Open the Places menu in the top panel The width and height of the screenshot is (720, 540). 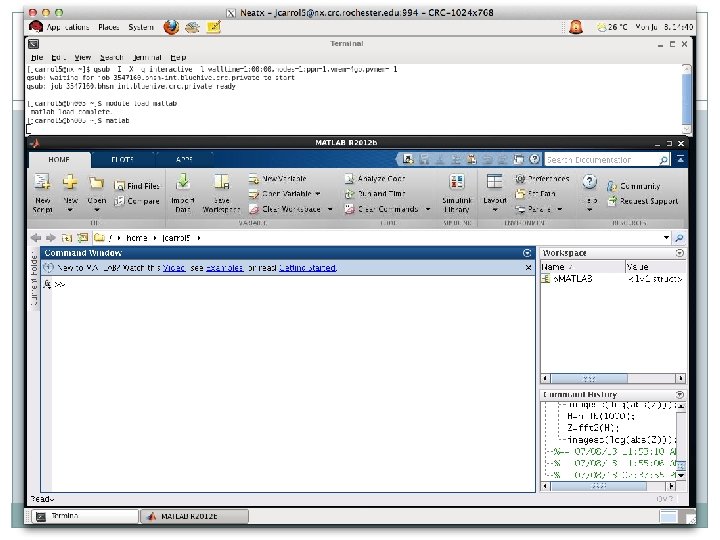point(108,27)
